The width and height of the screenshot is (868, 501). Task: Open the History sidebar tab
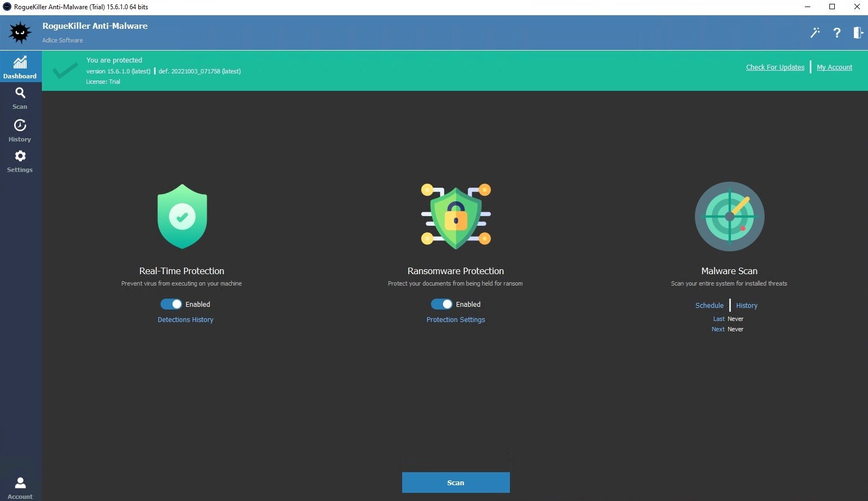click(x=20, y=131)
